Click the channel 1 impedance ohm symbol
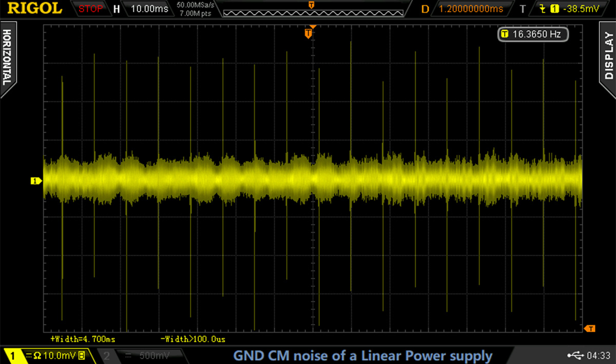 pos(38,355)
